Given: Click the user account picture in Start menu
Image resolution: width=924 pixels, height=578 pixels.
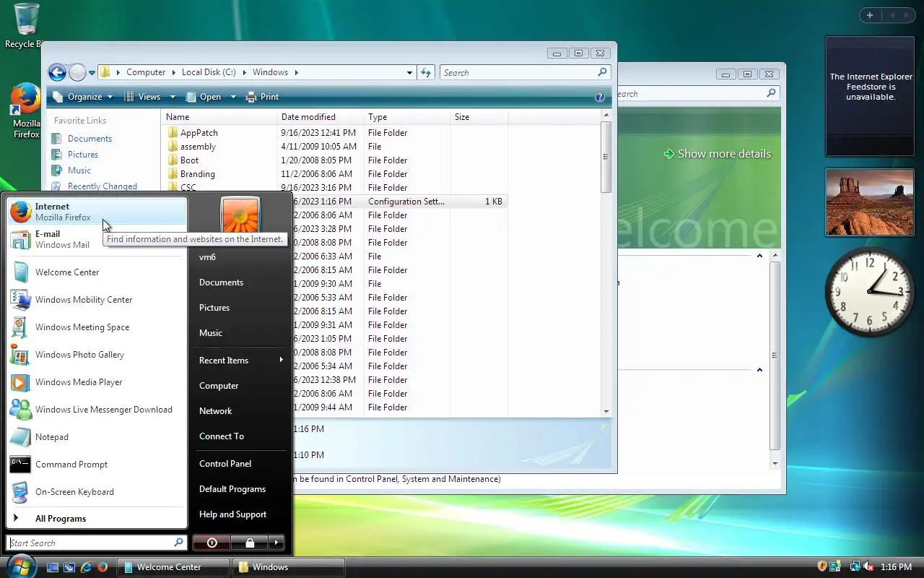Looking at the screenshot, I should click(240, 217).
